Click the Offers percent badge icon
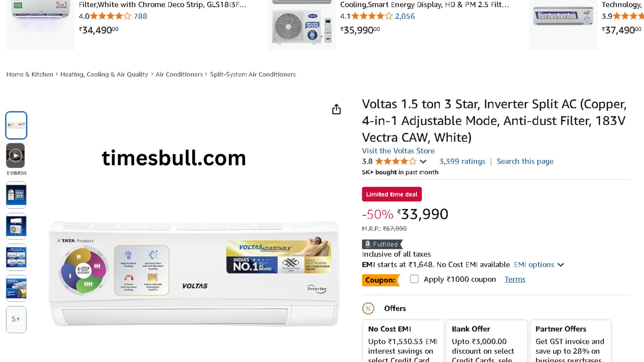This screenshot has width=644, height=362. pos(368,308)
